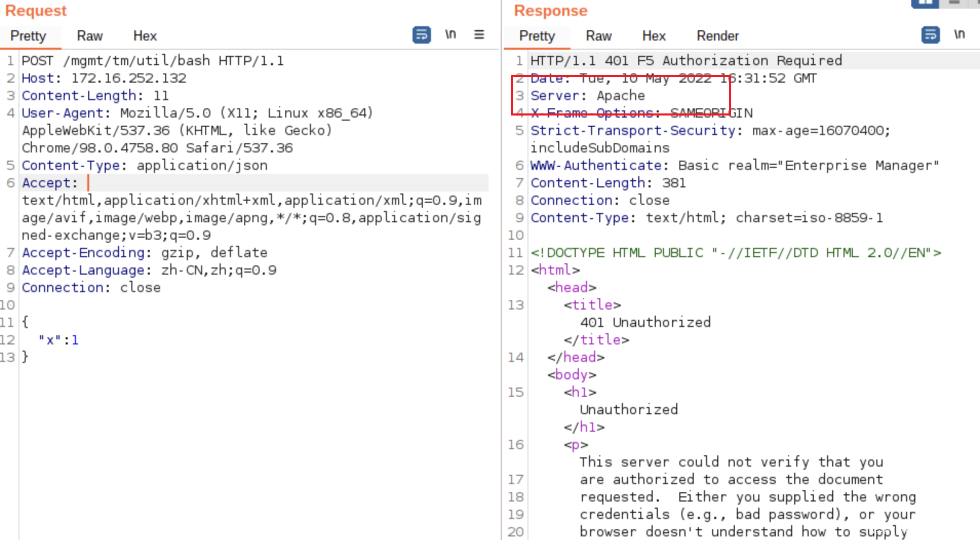Screen dimensions: 980x540
Task: Open the Request hamburger options menu
Action: (479, 34)
